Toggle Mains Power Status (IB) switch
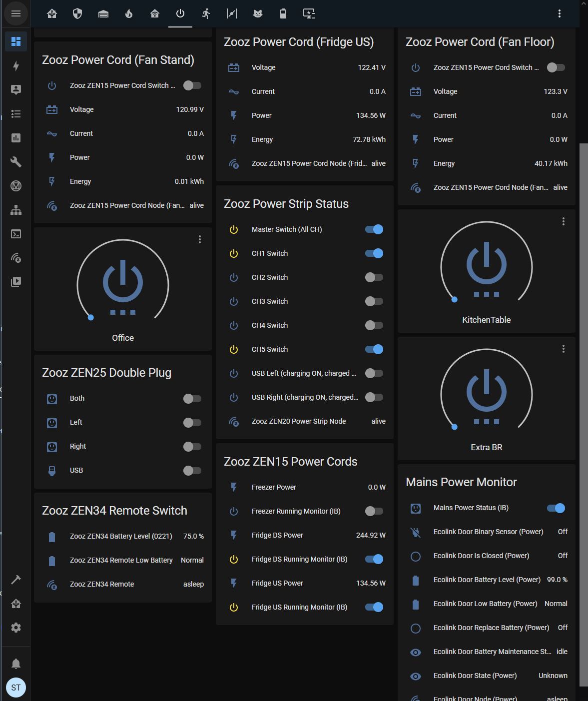The image size is (588, 701). [x=556, y=508]
